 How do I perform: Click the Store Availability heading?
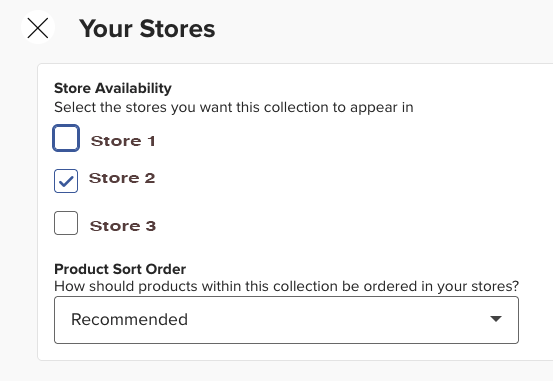tap(113, 88)
